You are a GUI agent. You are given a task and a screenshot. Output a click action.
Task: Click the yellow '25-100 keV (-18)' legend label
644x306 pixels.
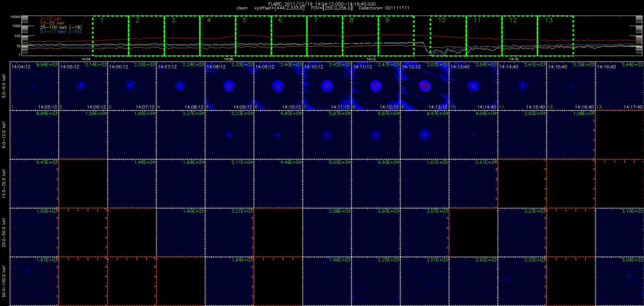61,27
